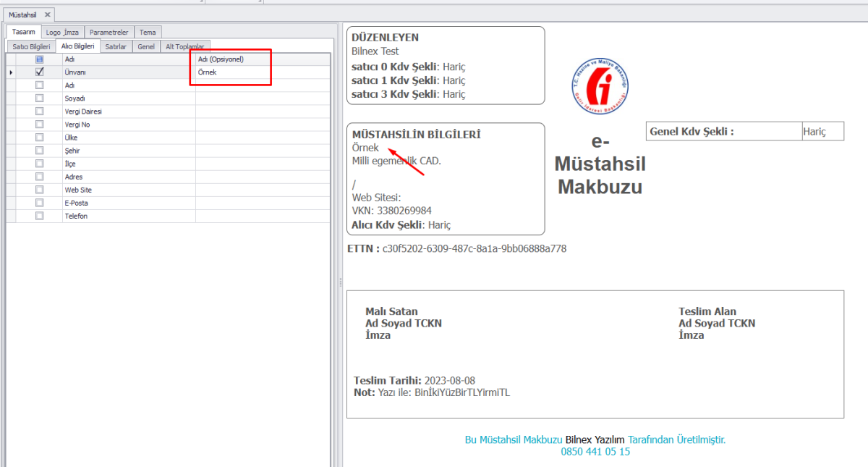Uncheck the Ünvanı checkbox
This screenshot has height=467, width=868.
coord(40,72)
